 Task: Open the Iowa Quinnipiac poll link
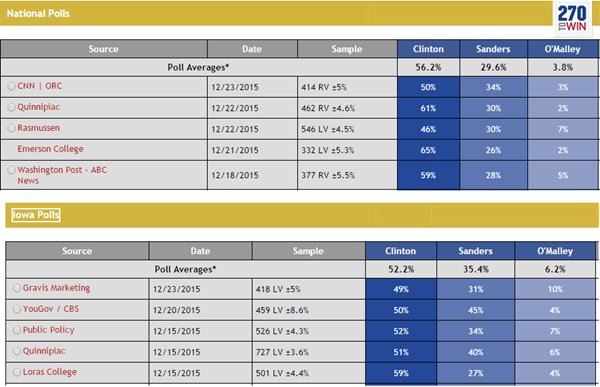point(44,351)
